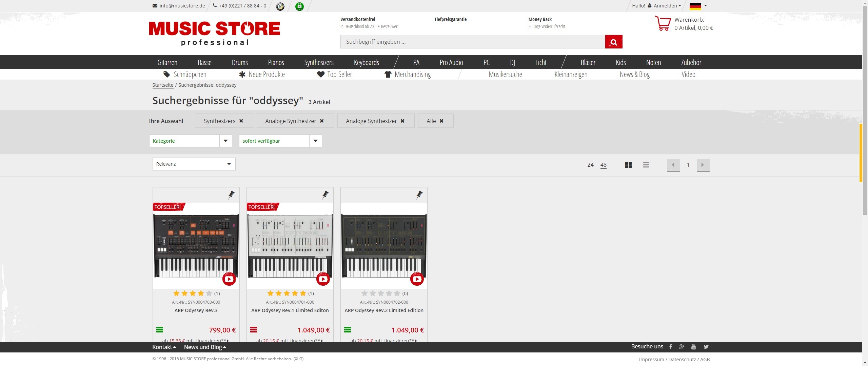Click the Music Store professional logo
This screenshot has height=366, width=868.
pos(215,33)
